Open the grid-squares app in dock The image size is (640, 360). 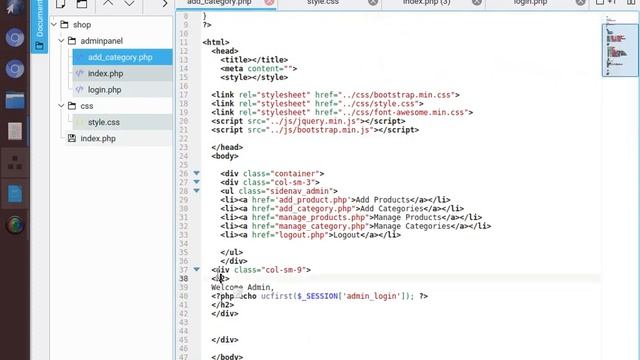[15, 163]
